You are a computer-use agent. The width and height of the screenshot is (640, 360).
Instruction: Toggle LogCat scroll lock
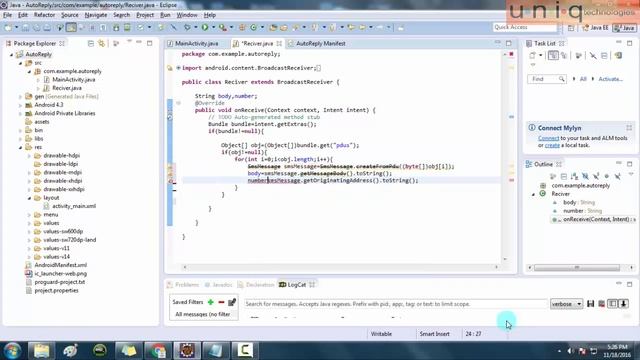pyautogui.click(x=623, y=304)
